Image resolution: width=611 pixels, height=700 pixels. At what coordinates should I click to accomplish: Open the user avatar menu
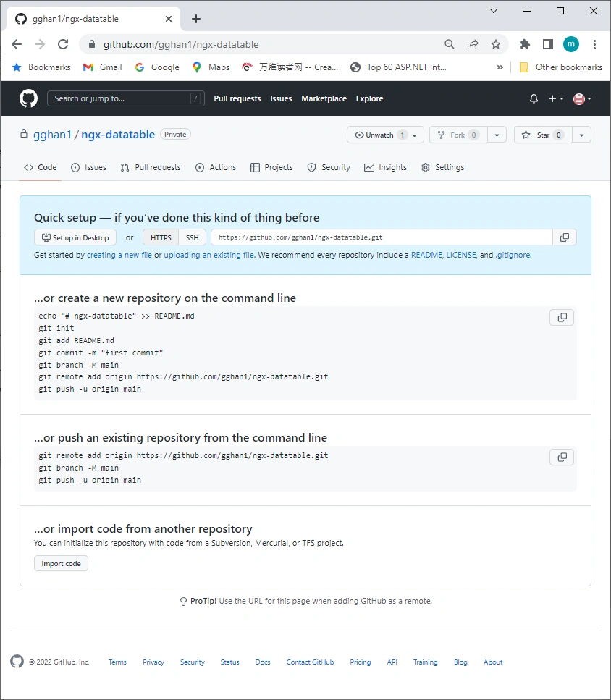582,98
